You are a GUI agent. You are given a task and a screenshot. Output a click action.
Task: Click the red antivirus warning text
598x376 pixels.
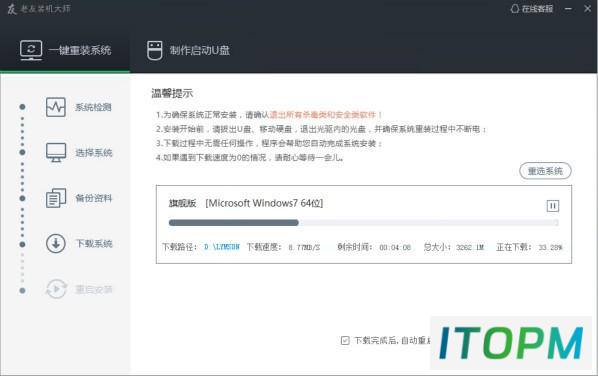point(326,114)
